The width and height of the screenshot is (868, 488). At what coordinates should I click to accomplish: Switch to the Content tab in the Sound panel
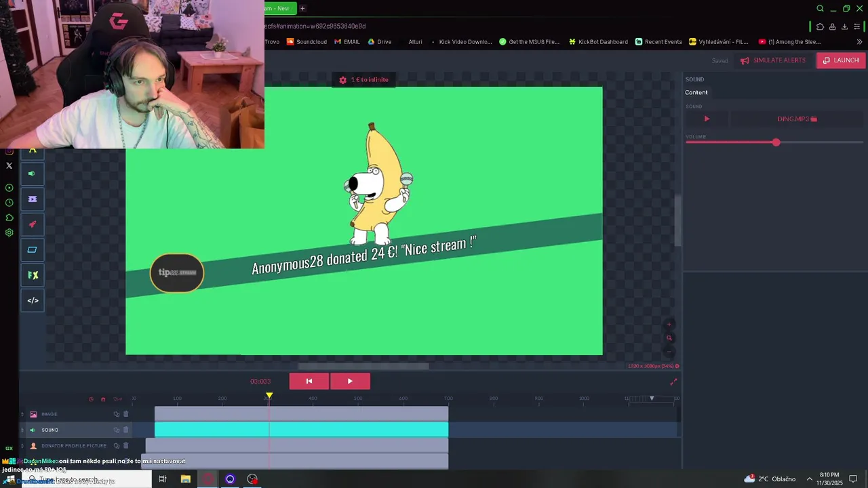coord(696,92)
